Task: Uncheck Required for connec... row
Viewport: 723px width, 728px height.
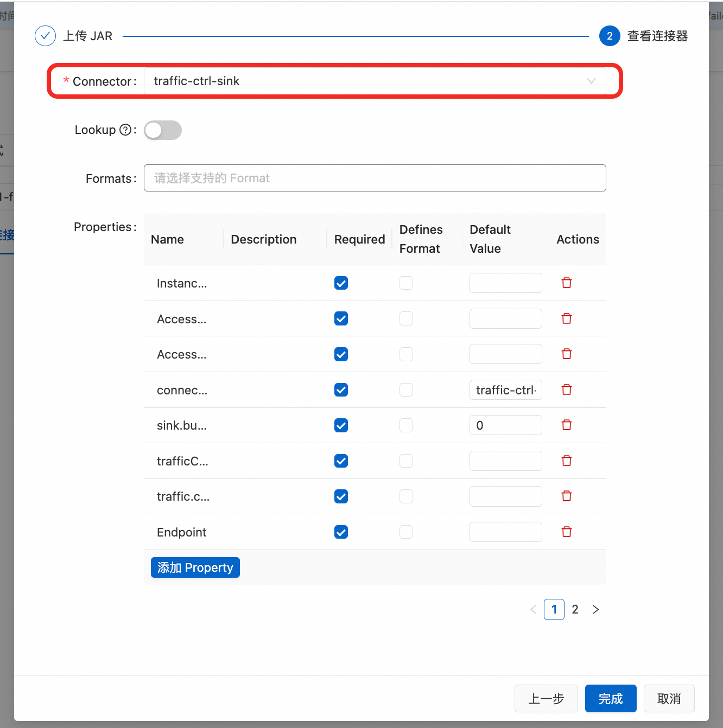Action: point(341,389)
